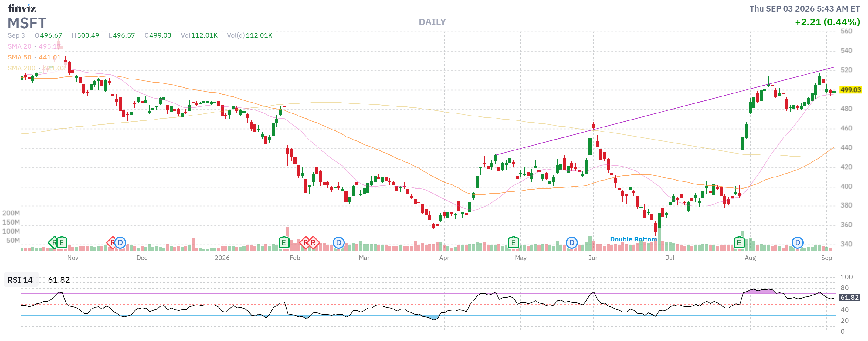Select the low price 496.57
Screen dimensions: 868x341
click(124, 35)
